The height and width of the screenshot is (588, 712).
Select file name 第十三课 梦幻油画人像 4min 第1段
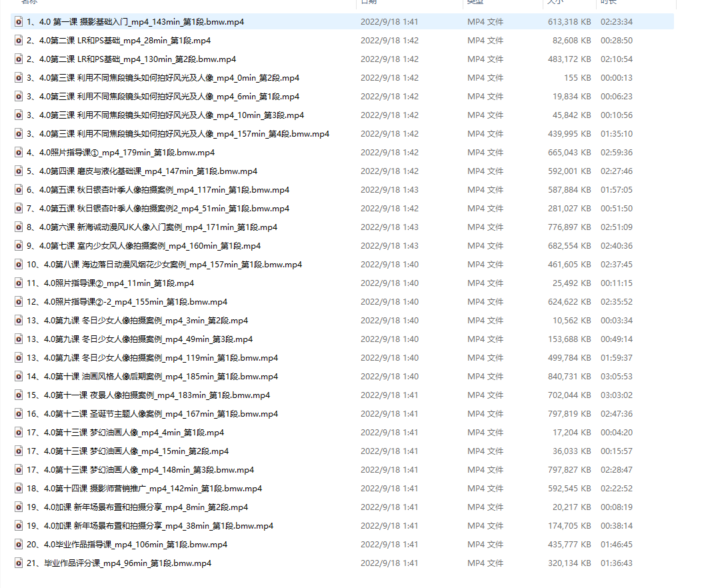pyautogui.click(x=125, y=432)
